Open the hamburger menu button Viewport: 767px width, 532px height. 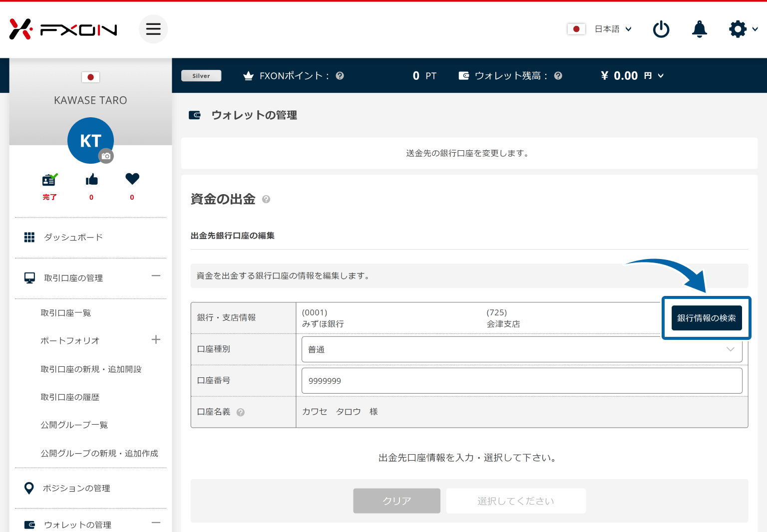point(153,29)
